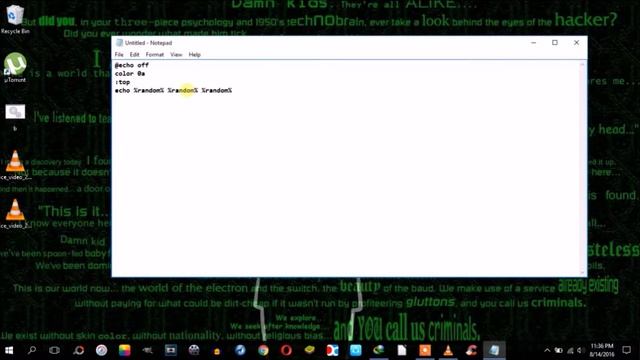Open the network tray icon

tap(570, 350)
